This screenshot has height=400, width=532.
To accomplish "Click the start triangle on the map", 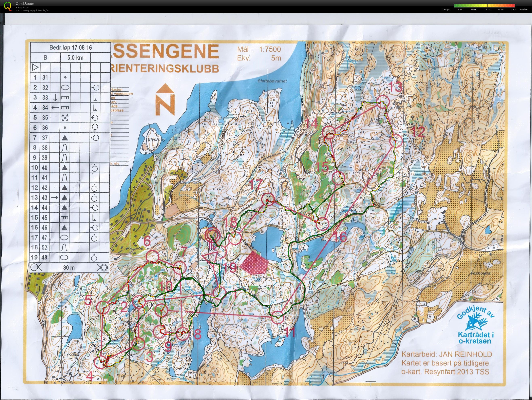I will pyautogui.click(x=211, y=257).
